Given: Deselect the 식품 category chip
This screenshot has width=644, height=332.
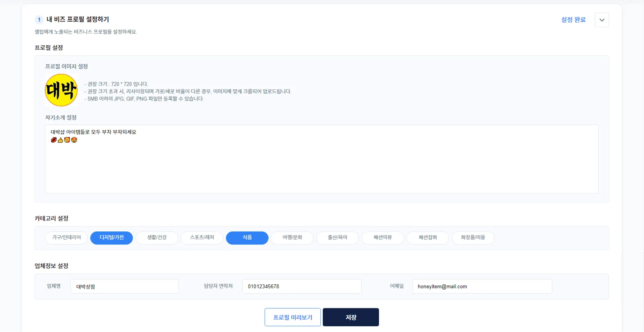Looking at the screenshot, I should [x=247, y=238].
